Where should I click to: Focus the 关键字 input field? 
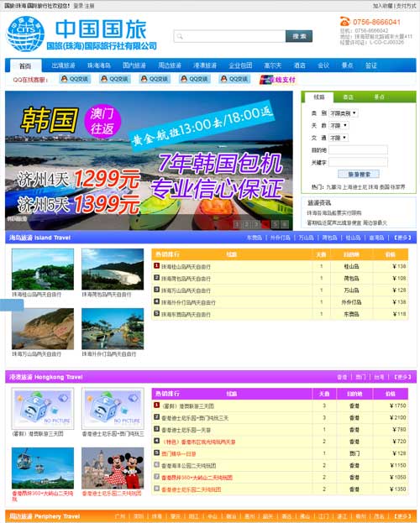pyautogui.click(x=358, y=162)
